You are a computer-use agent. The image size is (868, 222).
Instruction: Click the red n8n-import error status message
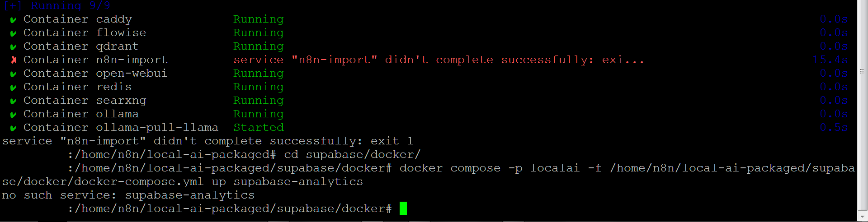click(439, 60)
